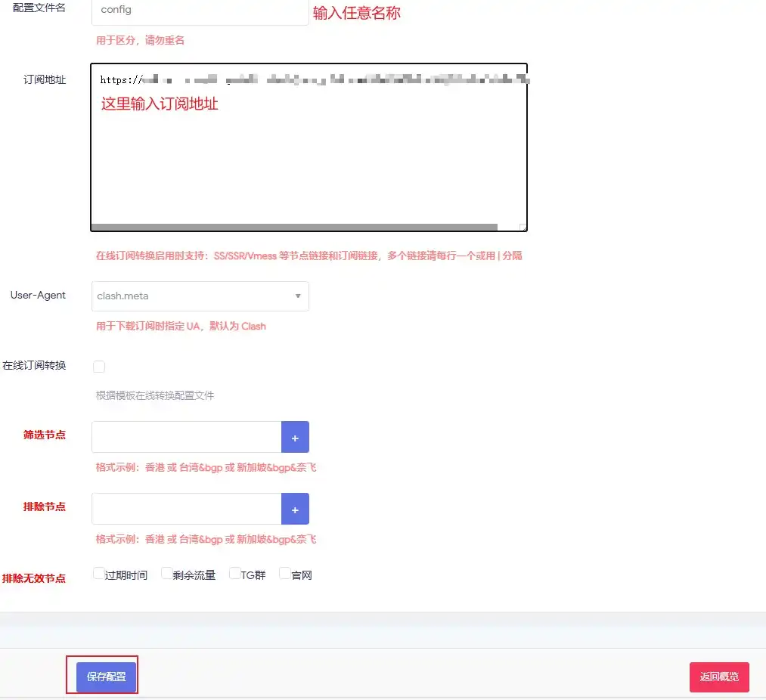
Task: Click the 返回概览 button
Action: coord(718,677)
